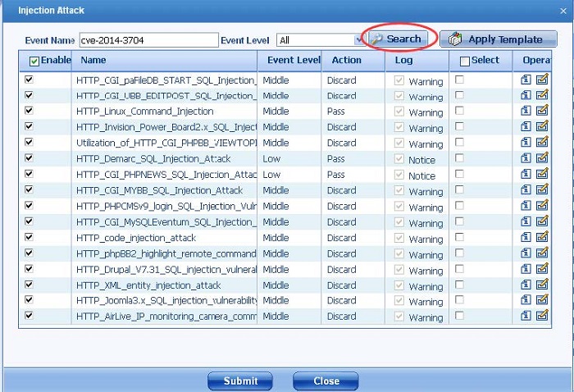
Task: Tick Select checkbox for HTTP_CGI_MYBB_SQL_Injection_Attack
Action: click(x=459, y=189)
